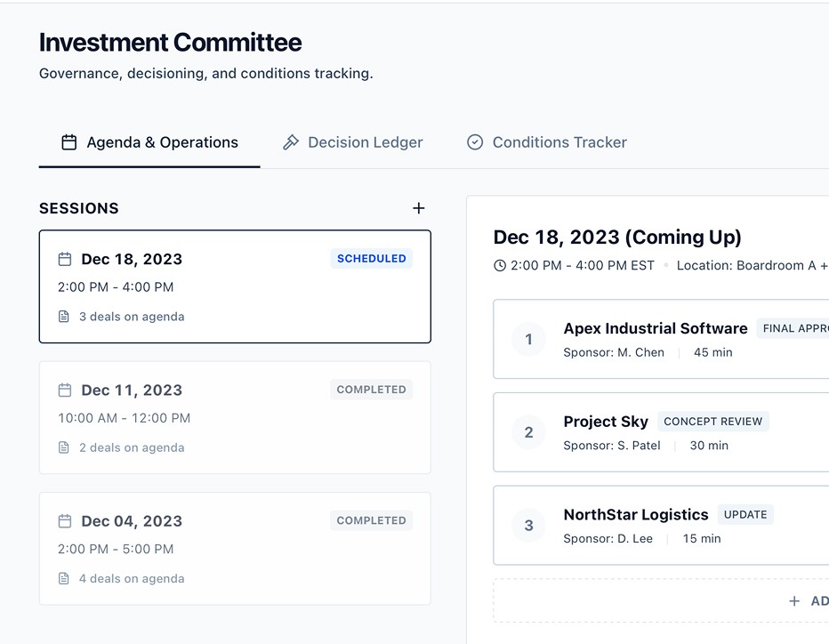The width and height of the screenshot is (829, 644).
Task: Click the checkmark circle Conditions Tracker icon
Action: [475, 142]
